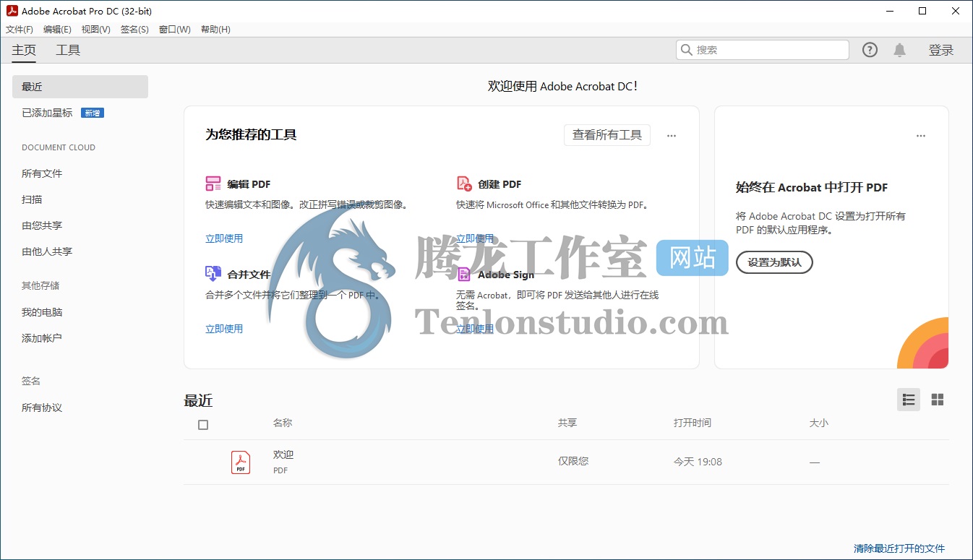
Task: Click the Adobe Sign tool title
Action: [506, 275]
